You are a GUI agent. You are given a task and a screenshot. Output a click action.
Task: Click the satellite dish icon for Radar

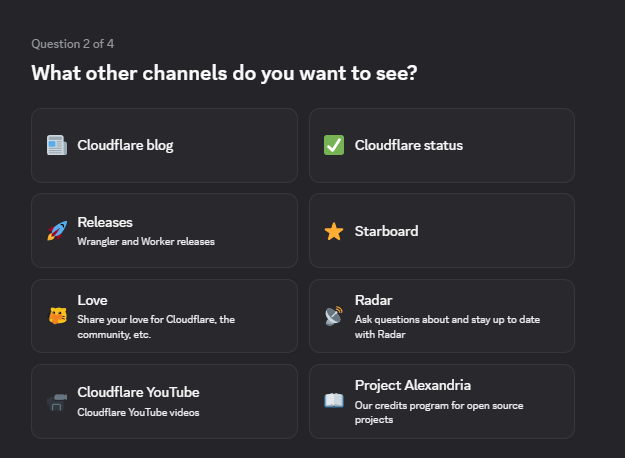click(334, 316)
